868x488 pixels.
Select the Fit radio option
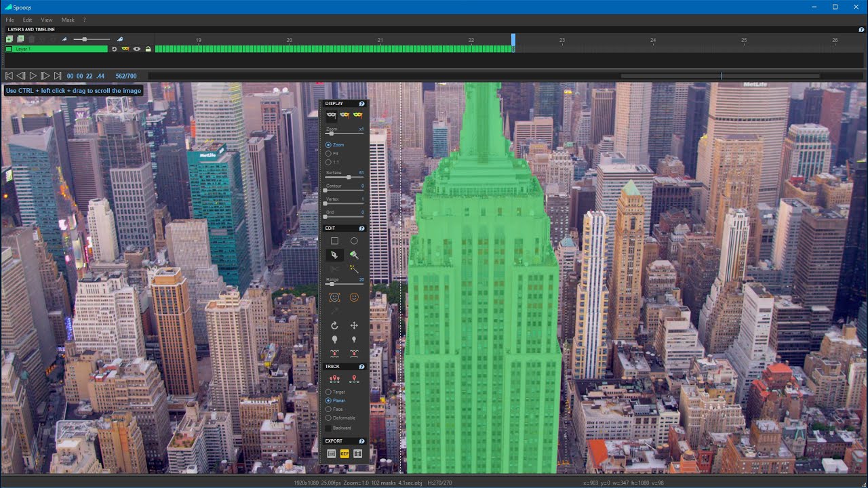tap(332, 154)
